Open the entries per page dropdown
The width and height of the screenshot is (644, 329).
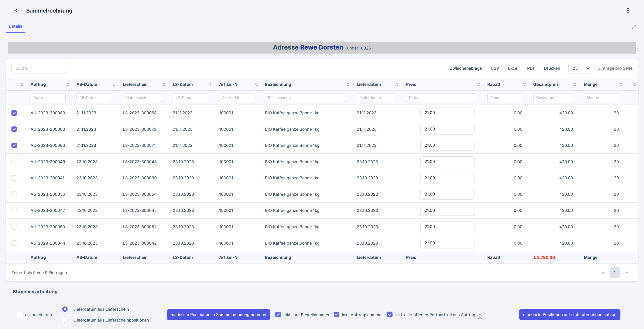[581, 68]
